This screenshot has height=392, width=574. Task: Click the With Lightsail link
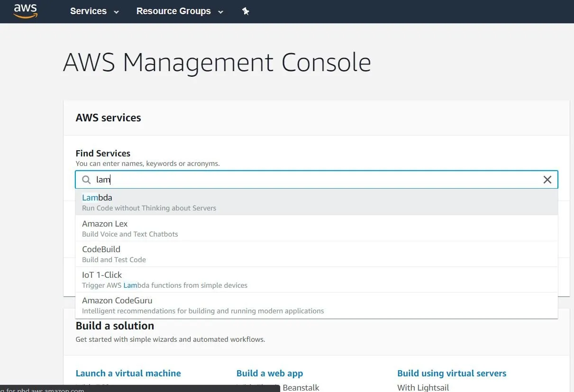point(423,387)
